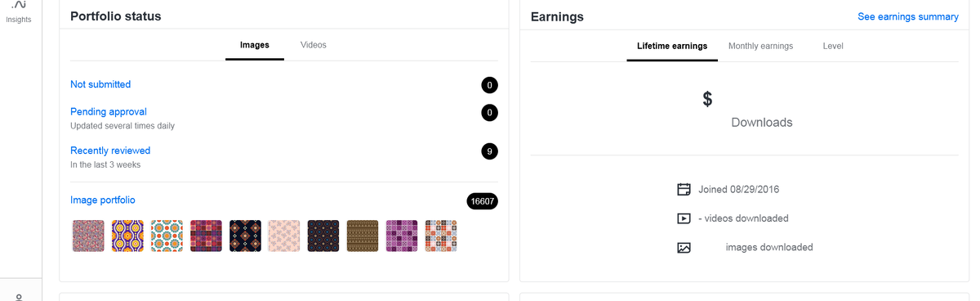The image size is (980, 301).
Task: Open the Insights sidebar icon
Action: click(19, 11)
